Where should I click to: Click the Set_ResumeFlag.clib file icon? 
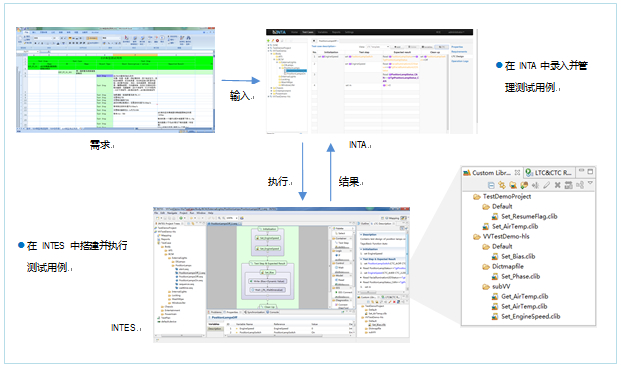click(x=495, y=216)
